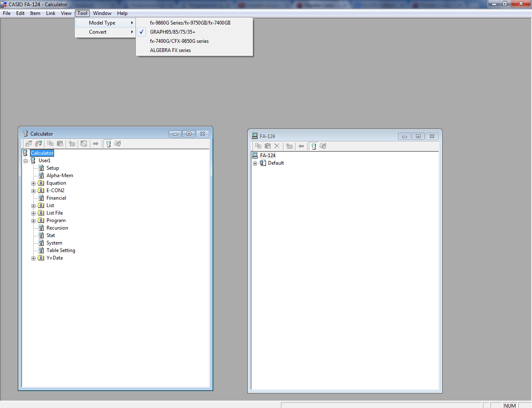The image size is (532, 408).
Task: Click FA-124 computer icon at tree root
Action: point(255,156)
